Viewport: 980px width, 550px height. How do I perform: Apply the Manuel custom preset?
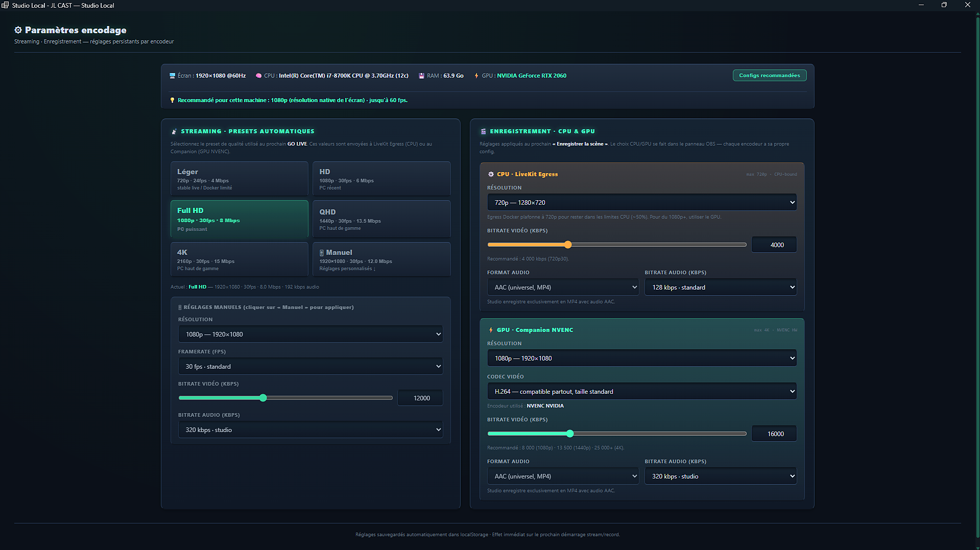(381, 259)
